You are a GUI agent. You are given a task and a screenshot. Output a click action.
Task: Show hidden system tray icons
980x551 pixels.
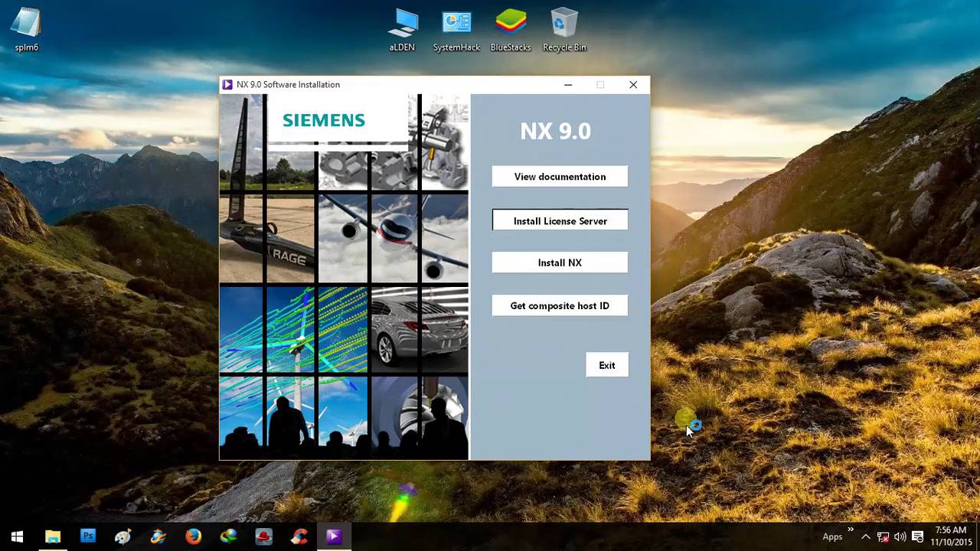tap(866, 536)
